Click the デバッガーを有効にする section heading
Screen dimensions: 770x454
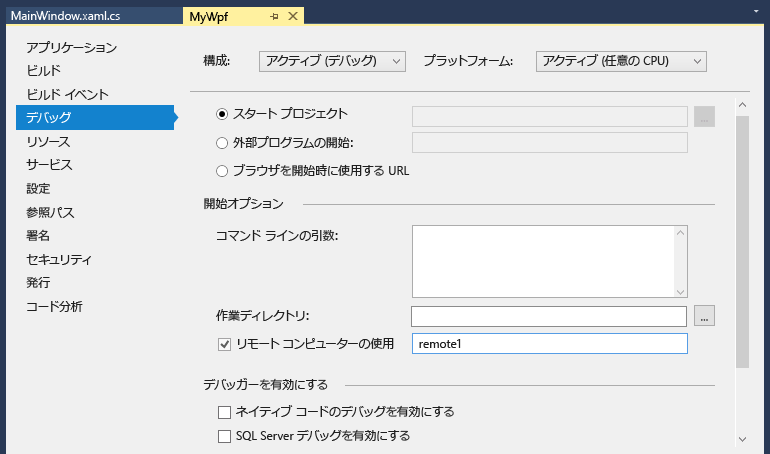pyautogui.click(x=266, y=384)
